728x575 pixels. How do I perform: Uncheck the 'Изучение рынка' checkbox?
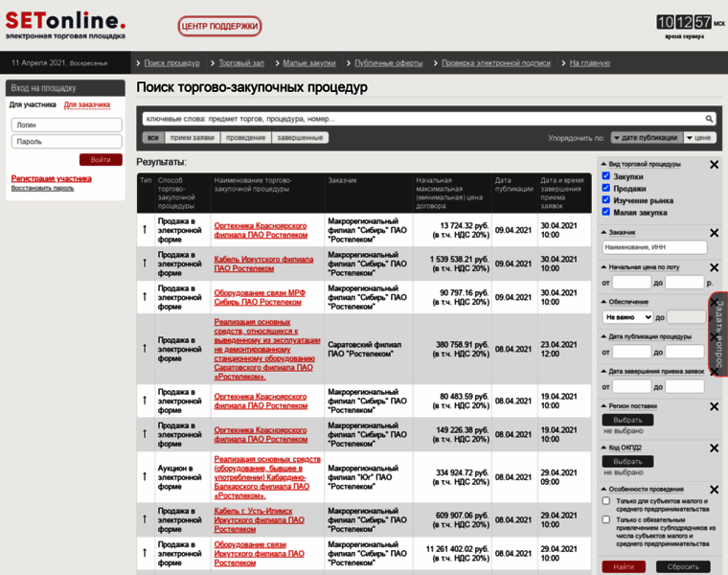(x=606, y=200)
